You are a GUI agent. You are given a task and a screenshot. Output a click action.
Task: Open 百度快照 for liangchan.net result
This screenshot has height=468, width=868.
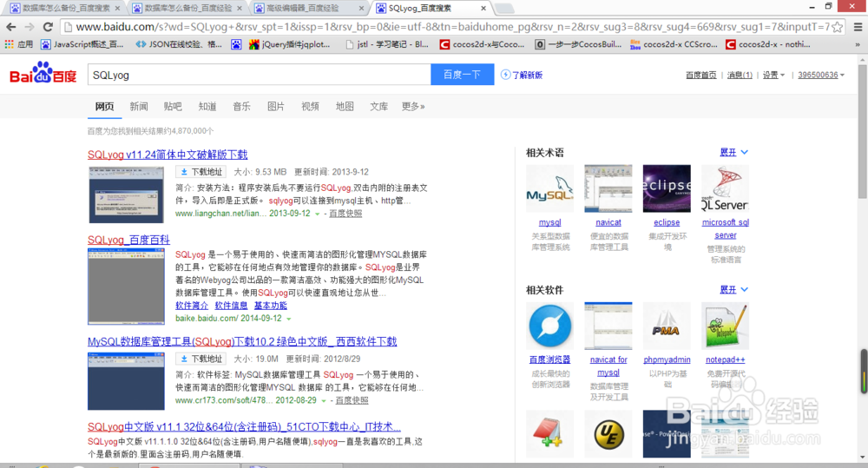point(345,214)
